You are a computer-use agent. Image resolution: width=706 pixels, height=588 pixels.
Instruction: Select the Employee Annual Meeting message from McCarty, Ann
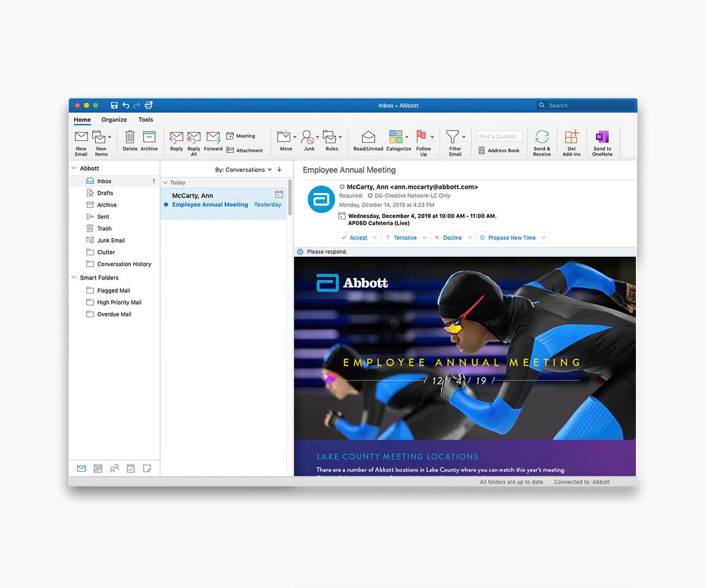tap(224, 204)
